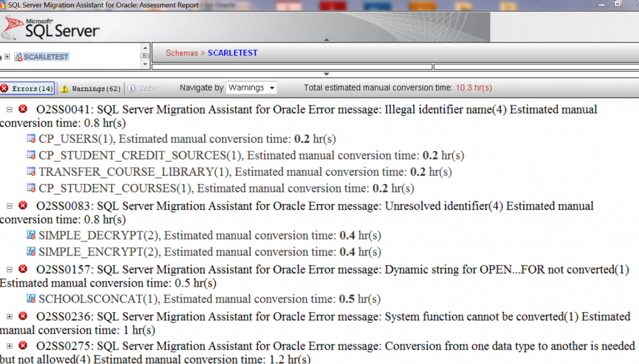The height and width of the screenshot is (364, 639).
Task: Click the Schemas breadcrumb link
Action: point(182,53)
